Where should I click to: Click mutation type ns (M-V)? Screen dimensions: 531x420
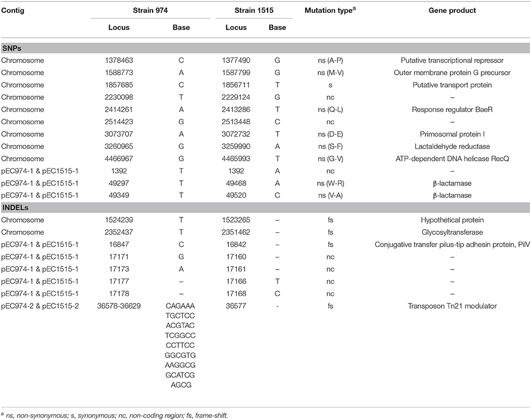click(x=330, y=73)
